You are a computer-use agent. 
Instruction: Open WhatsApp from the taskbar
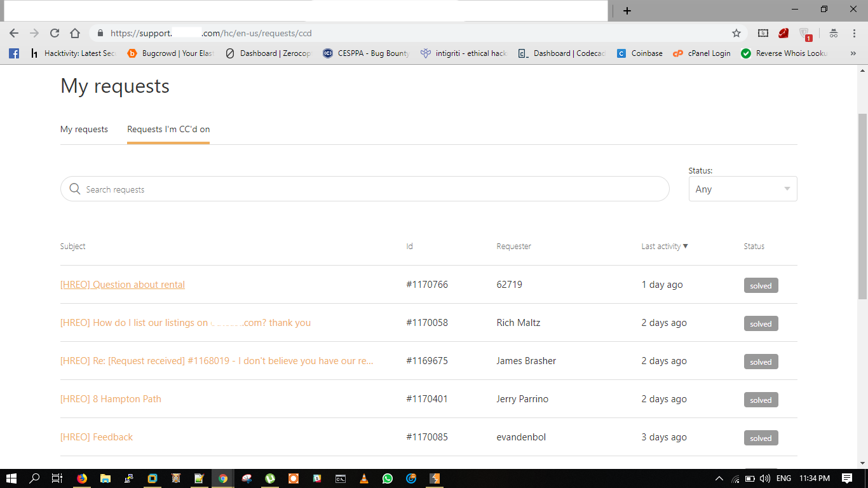(388, 478)
